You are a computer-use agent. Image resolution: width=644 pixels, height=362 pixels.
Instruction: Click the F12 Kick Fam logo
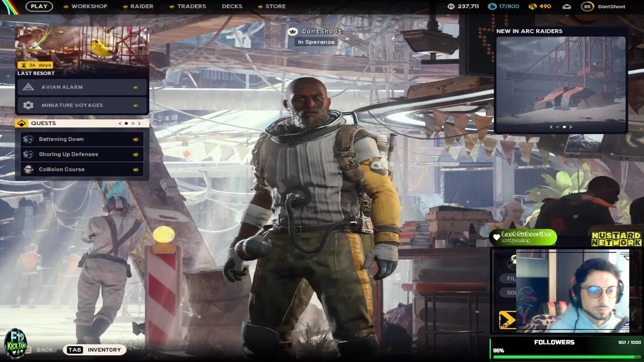click(15, 343)
